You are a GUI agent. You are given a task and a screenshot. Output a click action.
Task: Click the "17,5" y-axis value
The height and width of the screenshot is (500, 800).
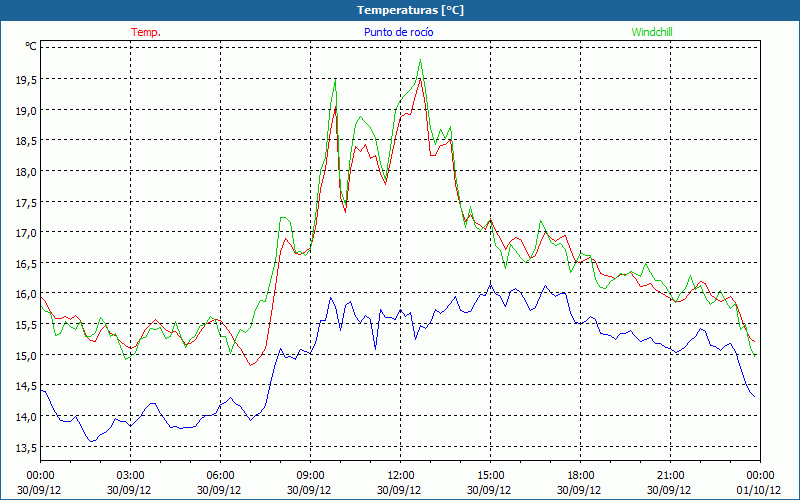[x=26, y=202]
